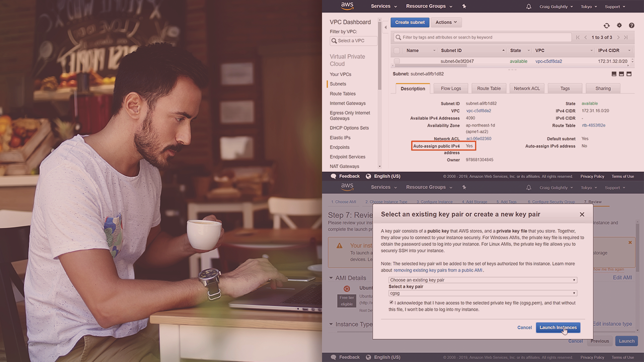Go to the next page of subnets
644x362 pixels.
(x=618, y=37)
